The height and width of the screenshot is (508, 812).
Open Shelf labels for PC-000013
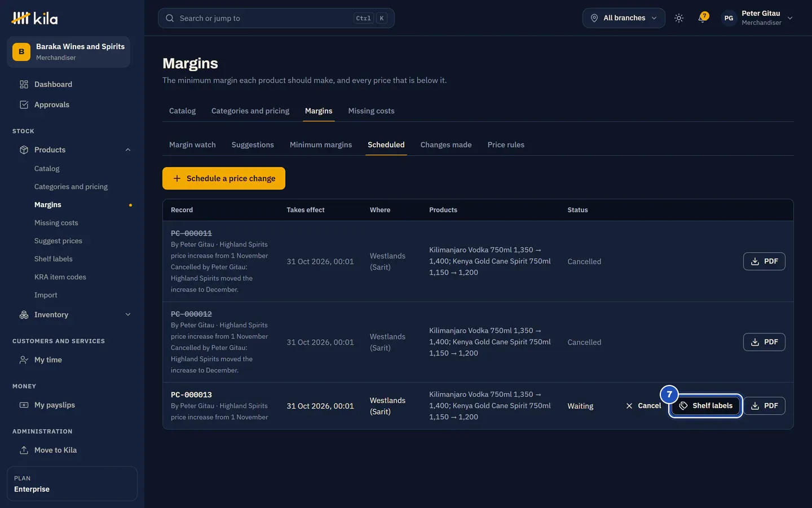(705, 406)
